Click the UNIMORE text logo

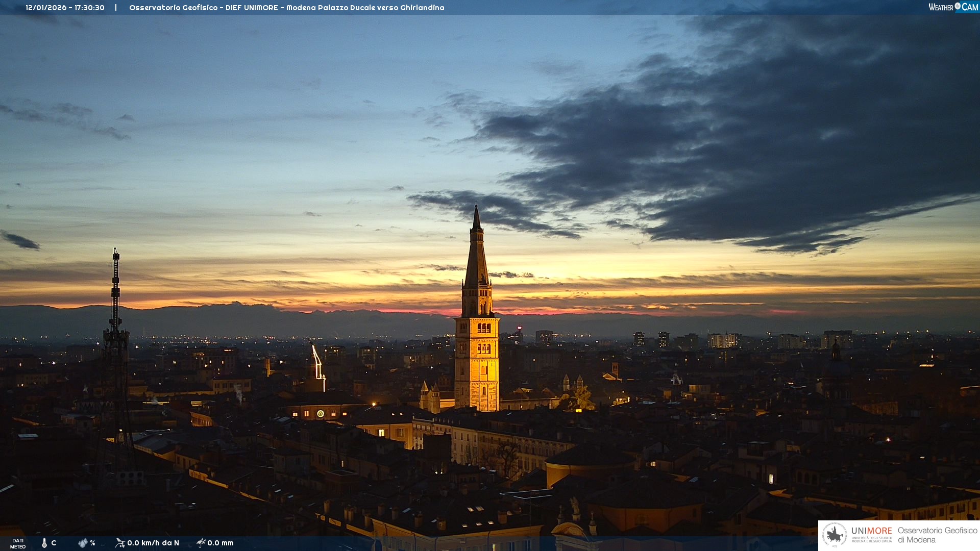click(x=871, y=531)
